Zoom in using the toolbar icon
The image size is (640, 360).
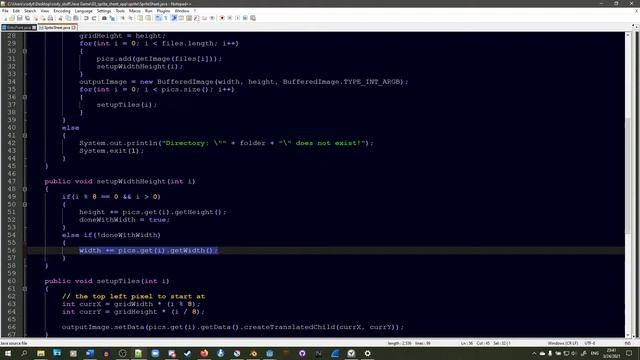coord(122,18)
